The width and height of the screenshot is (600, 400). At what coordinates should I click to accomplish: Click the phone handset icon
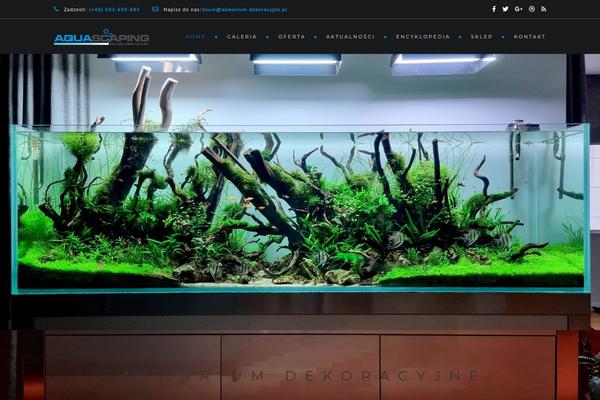pyautogui.click(x=56, y=9)
